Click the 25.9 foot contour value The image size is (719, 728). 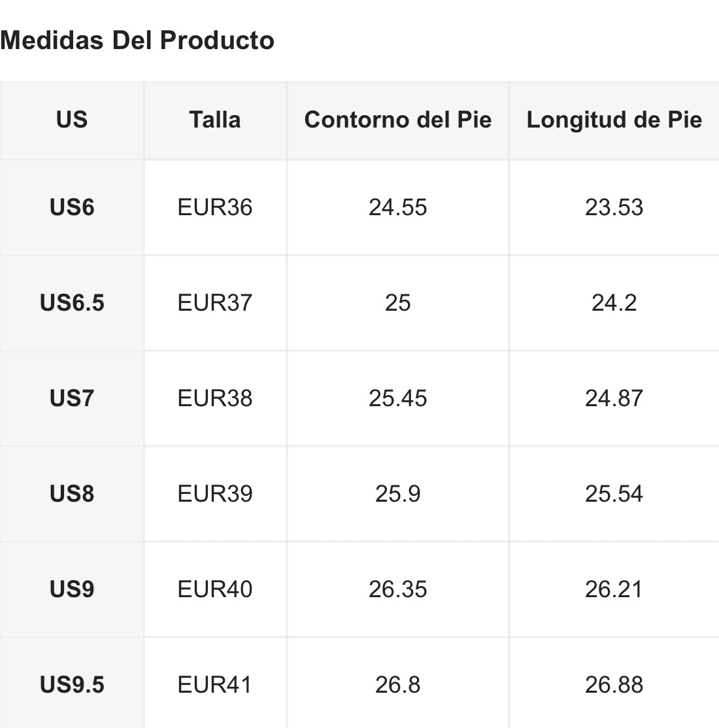point(397,494)
